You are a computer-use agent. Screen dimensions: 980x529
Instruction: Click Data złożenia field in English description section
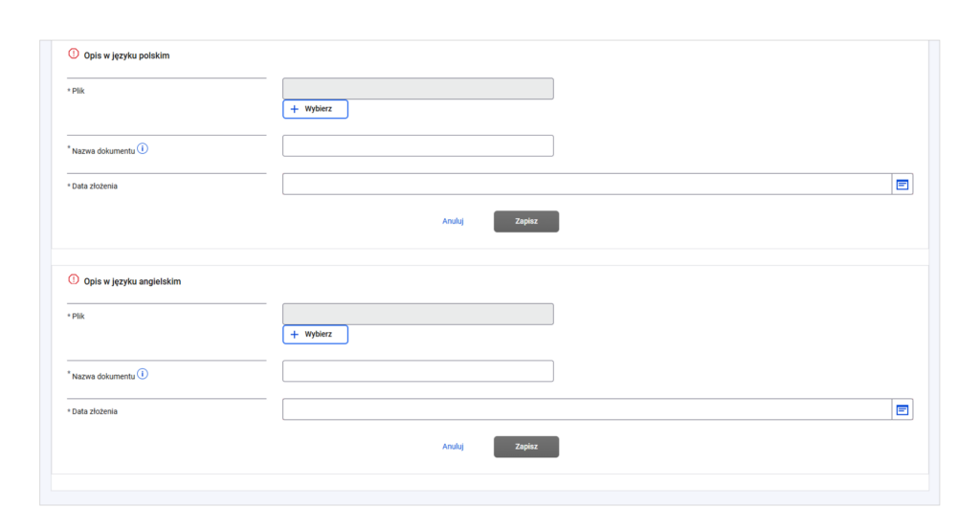click(x=586, y=409)
